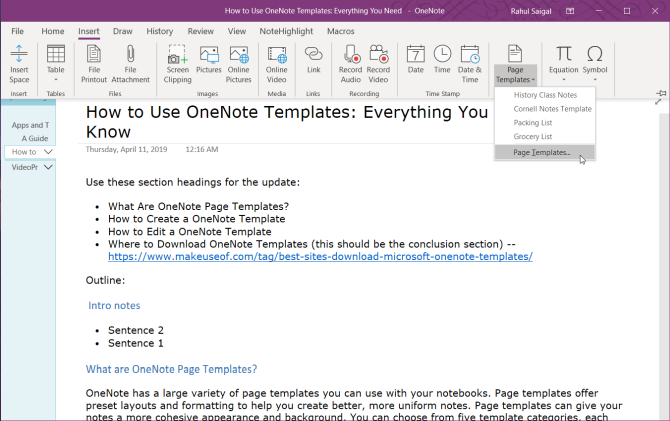Click the Intro notes heading
This screenshot has height=421, width=670.
[x=114, y=306]
